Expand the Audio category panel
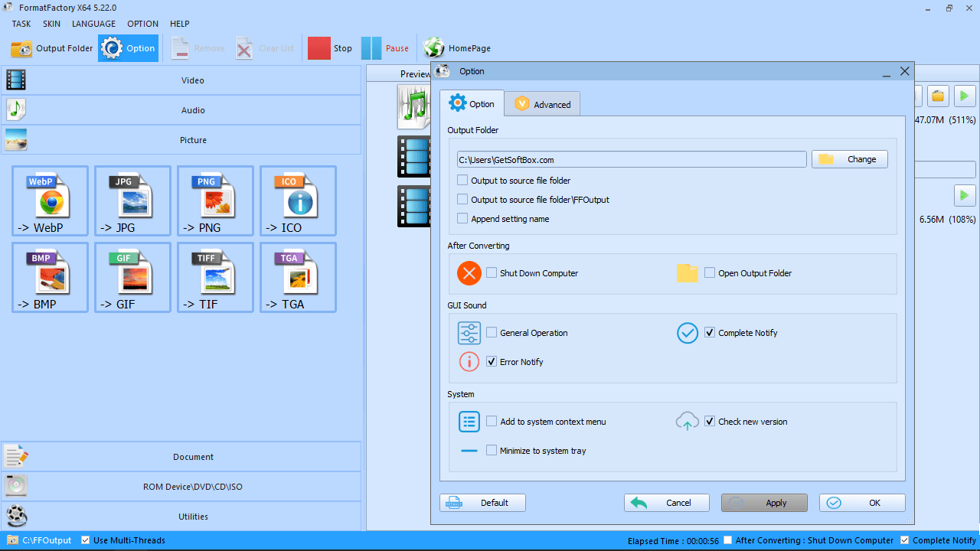 click(x=181, y=110)
